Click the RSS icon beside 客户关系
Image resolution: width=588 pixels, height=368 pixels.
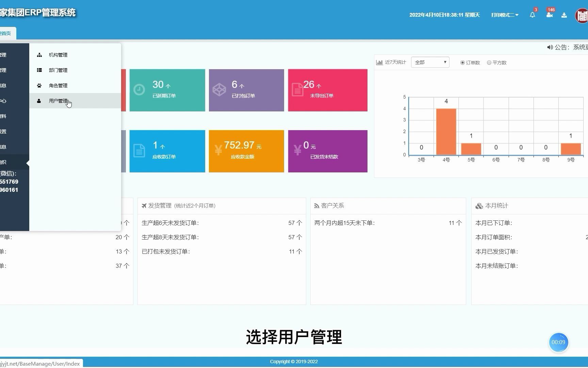(316, 206)
